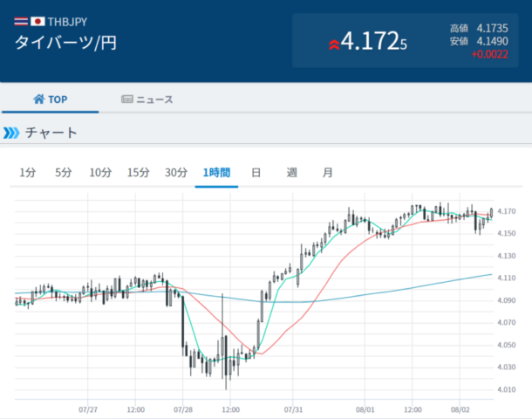This screenshot has width=532, height=419.
Task: Select the 10分 chart interval
Action: pos(100,173)
